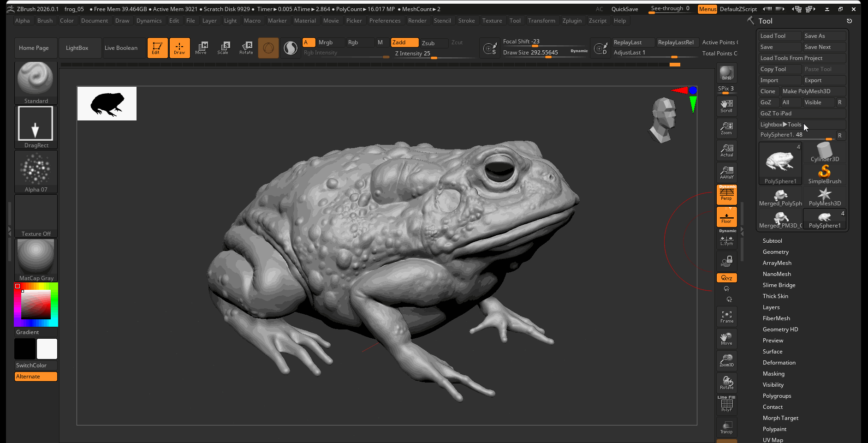Screen dimensions: 868x443
Task: Toggle the PolyF line fill icon
Action: pos(726,405)
